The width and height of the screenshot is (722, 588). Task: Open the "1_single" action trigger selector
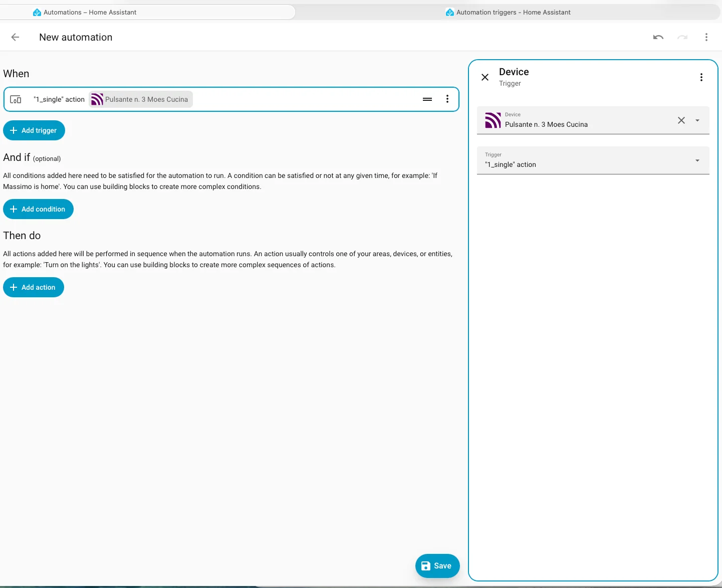click(x=593, y=160)
